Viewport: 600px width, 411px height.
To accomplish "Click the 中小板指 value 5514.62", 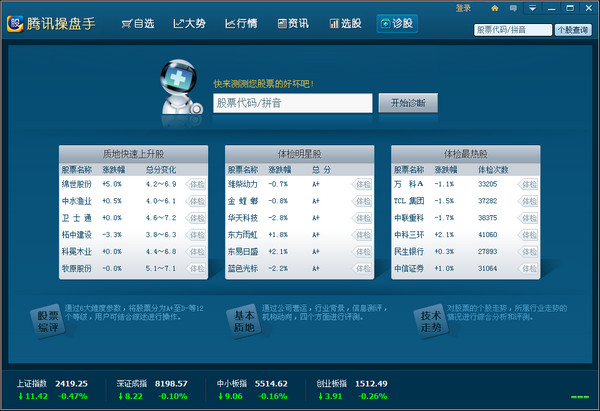I will tap(271, 383).
